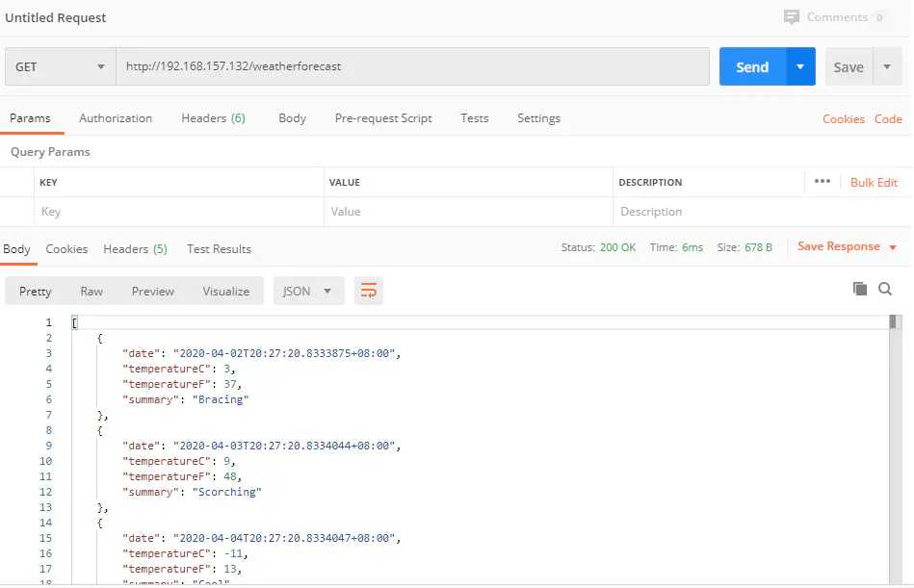Click the Bulk Edit link

click(874, 182)
